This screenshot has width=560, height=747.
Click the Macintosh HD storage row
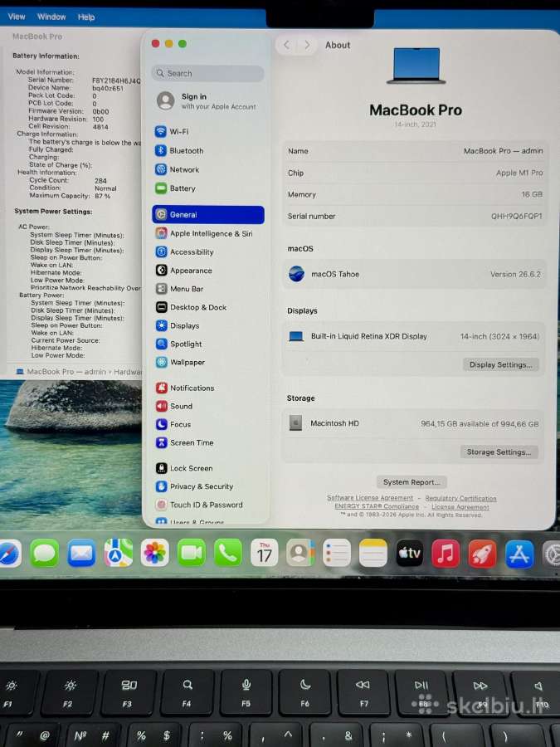(413, 423)
